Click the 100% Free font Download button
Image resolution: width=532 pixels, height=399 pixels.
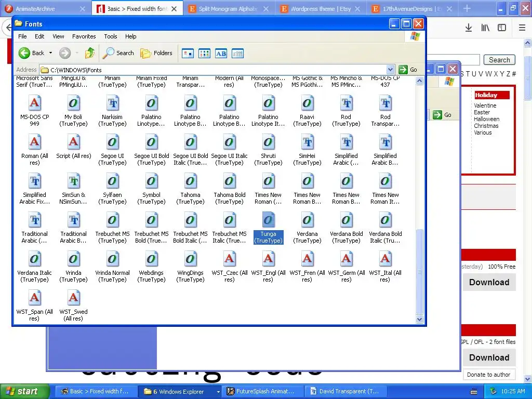(x=489, y=282)
